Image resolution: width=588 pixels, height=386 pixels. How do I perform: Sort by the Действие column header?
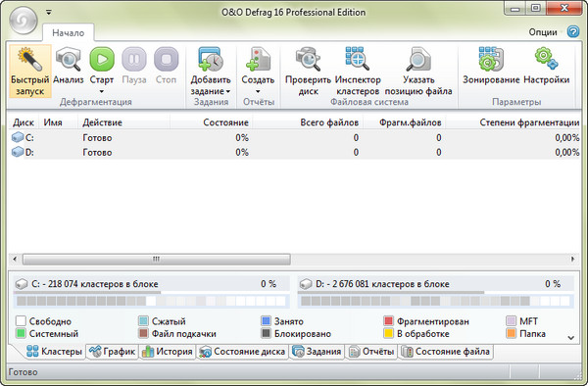click(x=124, y=122)
